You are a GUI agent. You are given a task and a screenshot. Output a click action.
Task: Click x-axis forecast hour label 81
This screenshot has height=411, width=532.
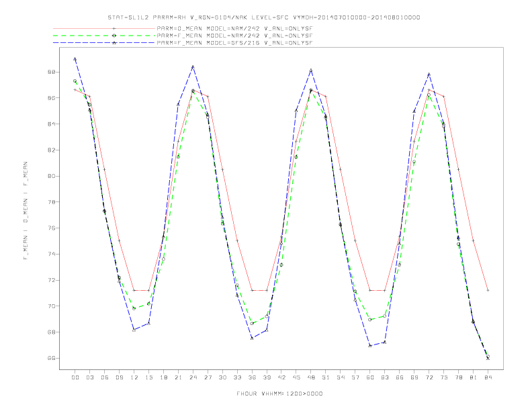tap(474, 377)
